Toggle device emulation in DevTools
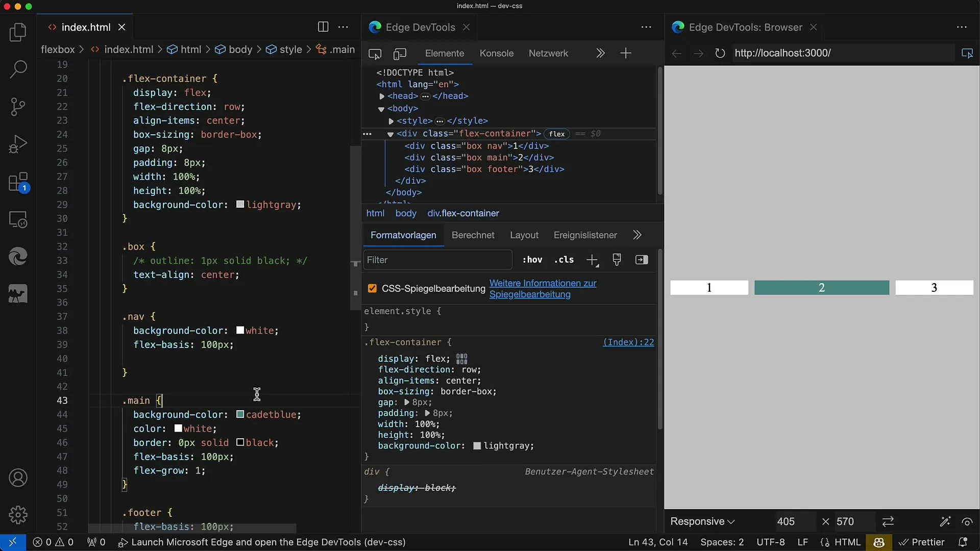Screen dimensions: 980x551 point(400,54)
